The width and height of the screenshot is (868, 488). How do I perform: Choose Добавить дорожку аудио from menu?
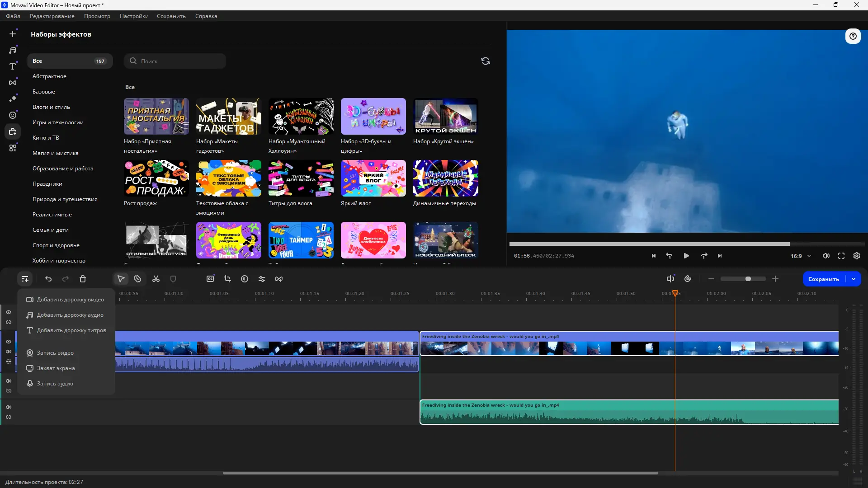(x=70, y=315)
